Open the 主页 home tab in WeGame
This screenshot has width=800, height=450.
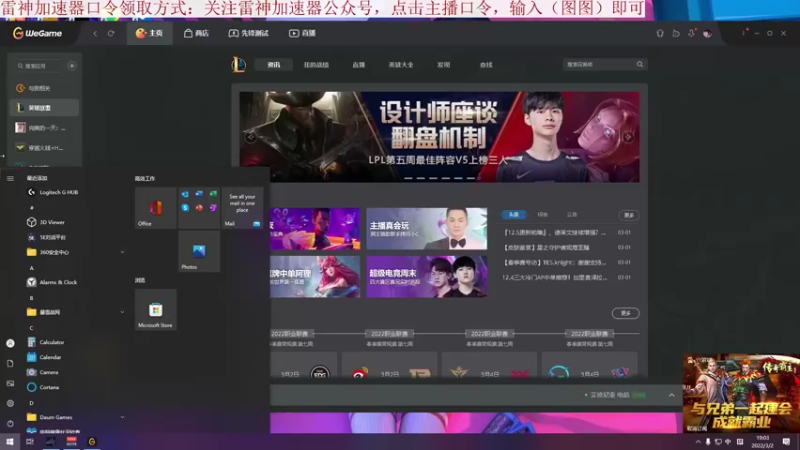tap(149, 33)
